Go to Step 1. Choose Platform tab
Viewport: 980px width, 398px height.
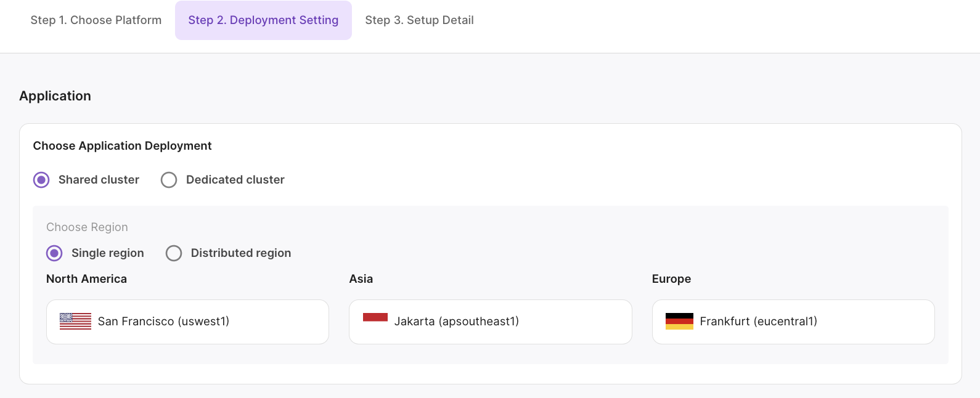pyautogui.click(x=96, y=20)
